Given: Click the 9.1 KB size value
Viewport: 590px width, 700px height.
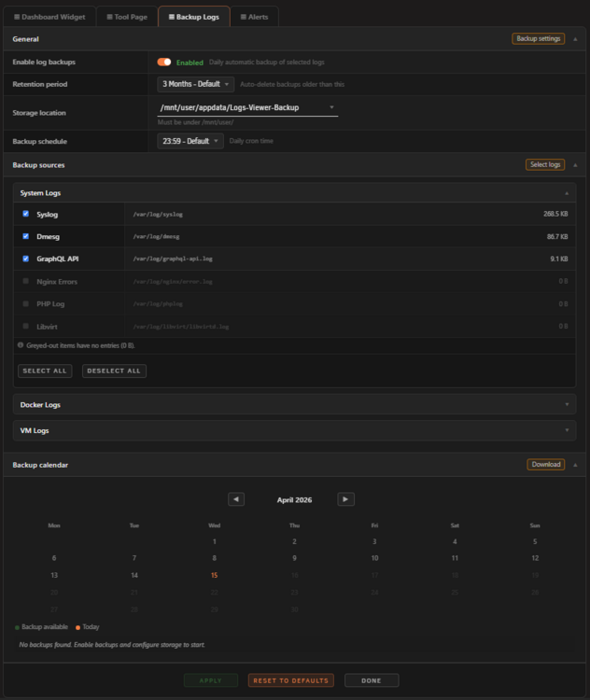Looking at the screenshot, I should pyautogui.click(x=559, y=259).
